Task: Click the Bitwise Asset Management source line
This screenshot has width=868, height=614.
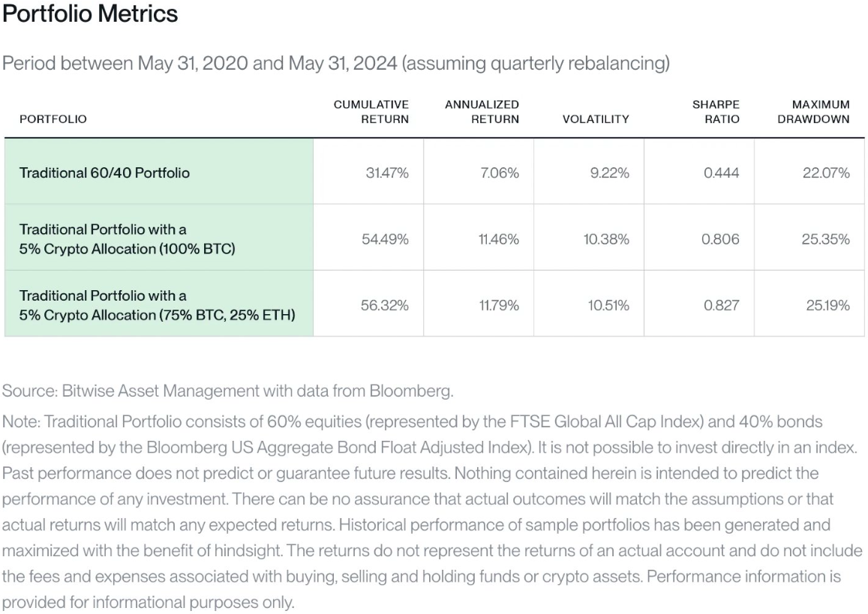Action: pos(227,391)
